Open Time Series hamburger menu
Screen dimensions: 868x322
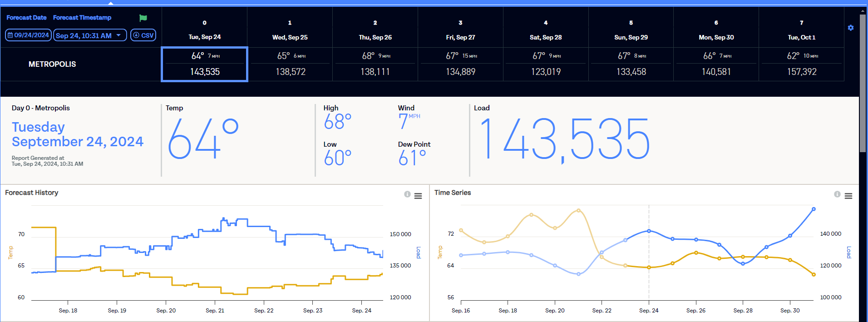[x=848, y=196]
